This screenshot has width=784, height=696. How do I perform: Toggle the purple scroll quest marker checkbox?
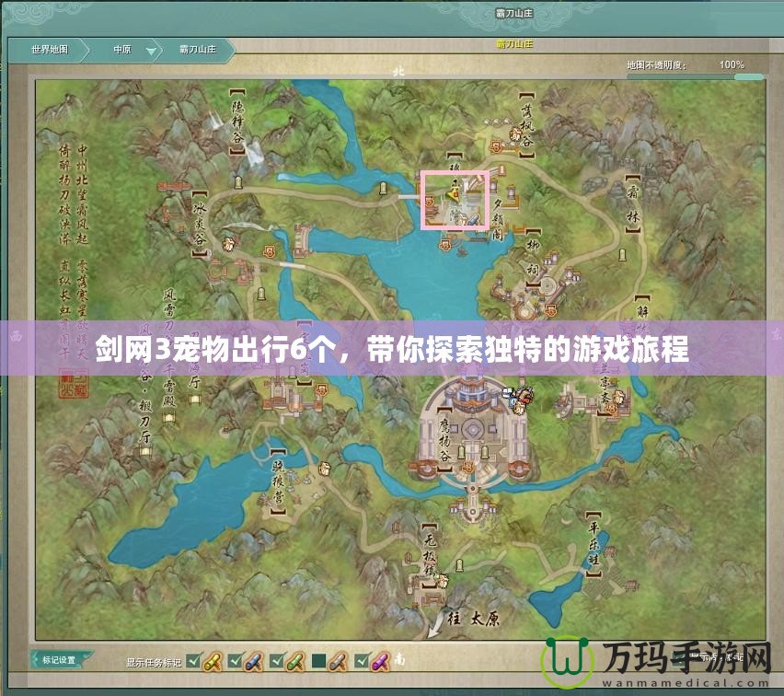pyautogui.click(x=361, y=661)
